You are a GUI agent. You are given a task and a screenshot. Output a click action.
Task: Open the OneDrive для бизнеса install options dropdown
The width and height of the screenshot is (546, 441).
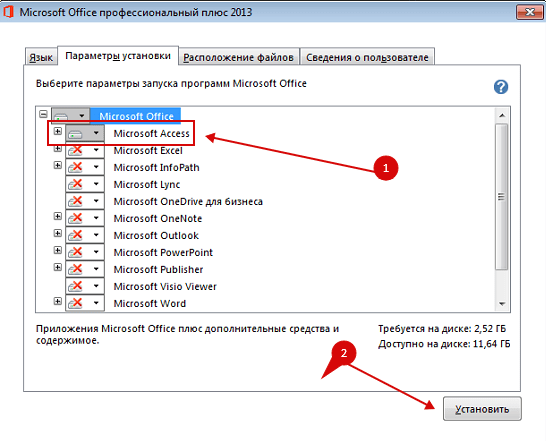click(x=96, y=201)
